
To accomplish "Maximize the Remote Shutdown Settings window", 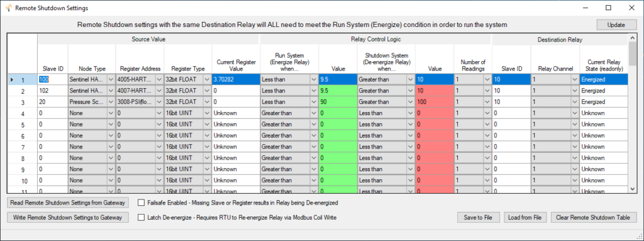I will coord(609,8).
